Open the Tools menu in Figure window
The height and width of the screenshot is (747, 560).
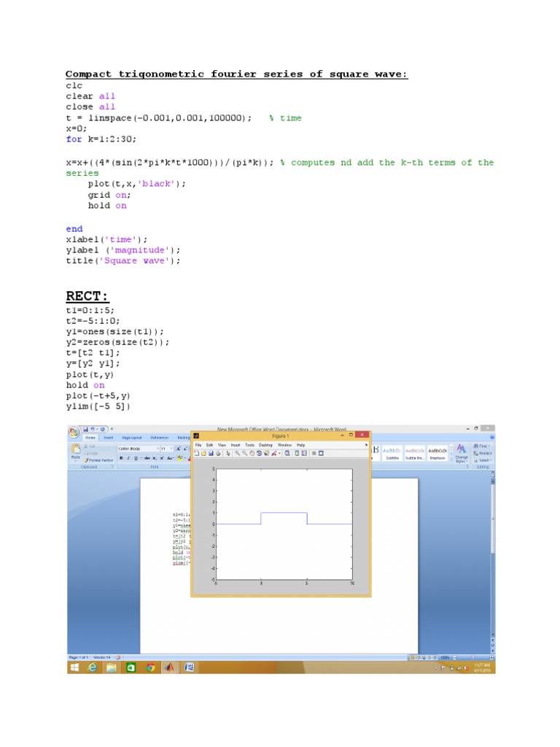pyautogui.click(x=249, y=444)
